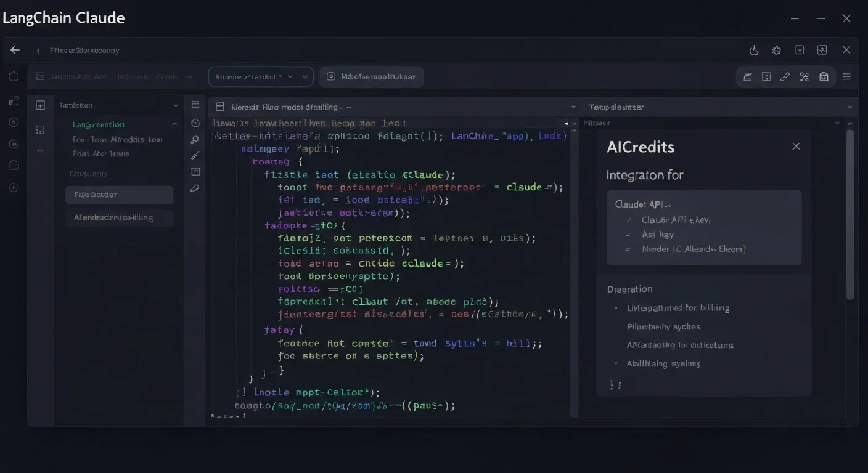Close the AICredits dialog
The width and height of the screenshot is (868, 473).
click(796, 146)
